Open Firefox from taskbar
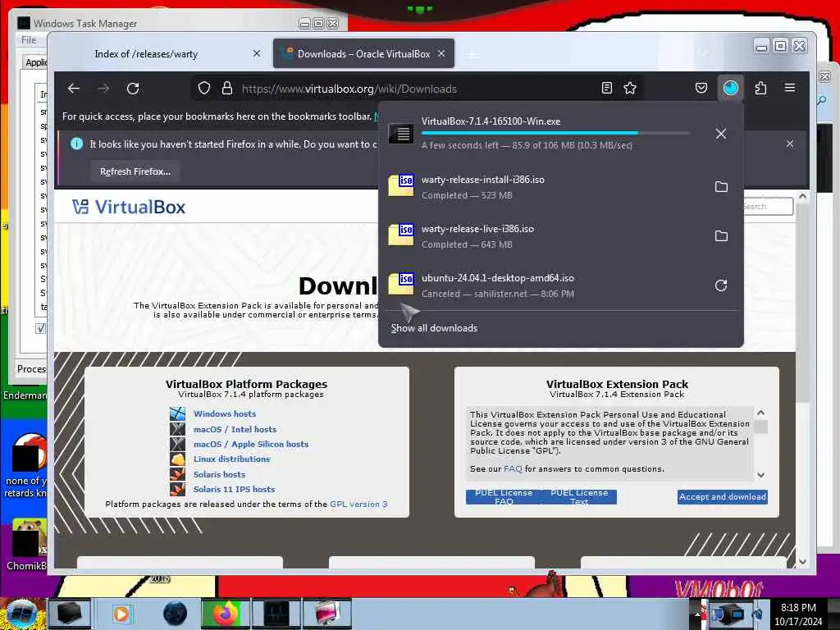The height and width of the screenshot is (630, 840). click(x=226, y=614)
